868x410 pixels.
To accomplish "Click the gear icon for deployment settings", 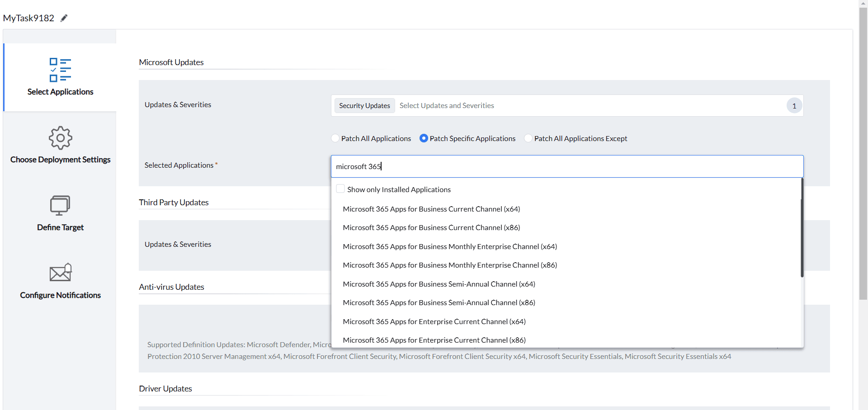I will tap(60, 138).
